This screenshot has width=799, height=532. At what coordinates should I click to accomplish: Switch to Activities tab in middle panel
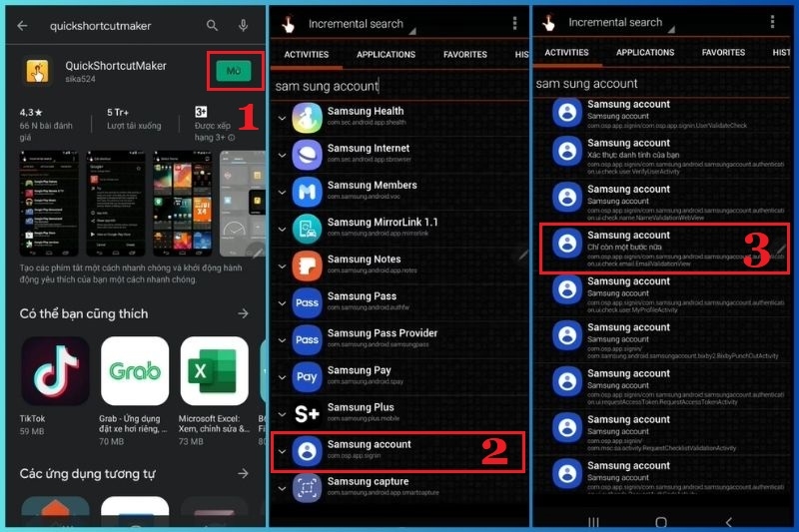coord(307,55)
